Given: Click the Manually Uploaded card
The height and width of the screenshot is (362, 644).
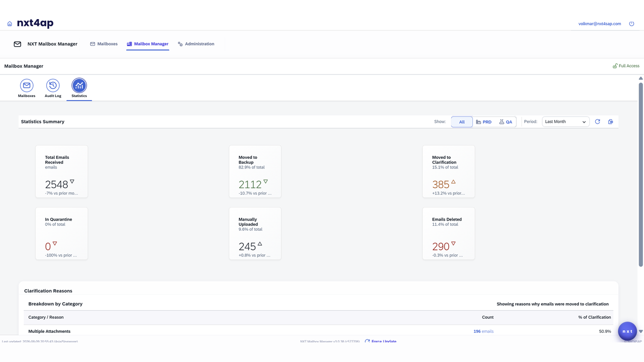Looking at the screenshot, I should pyautogui.click(x=255, y=233).
